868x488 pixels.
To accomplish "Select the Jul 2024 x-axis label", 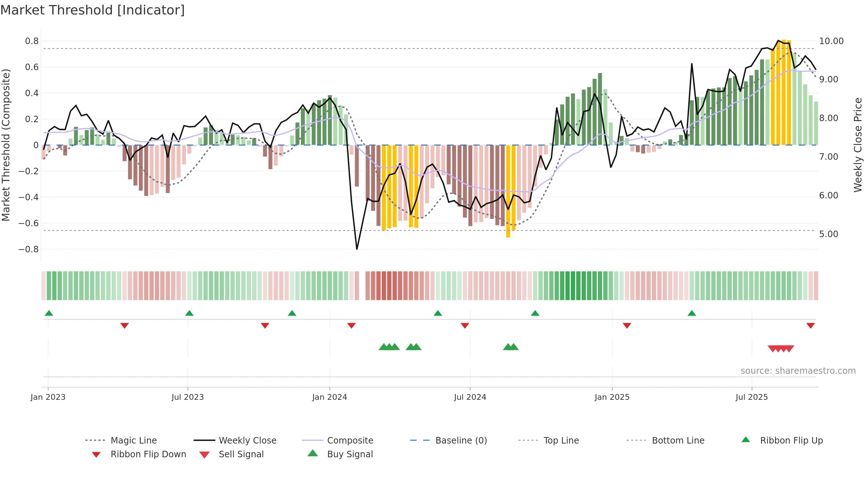I will click(470, 397).
